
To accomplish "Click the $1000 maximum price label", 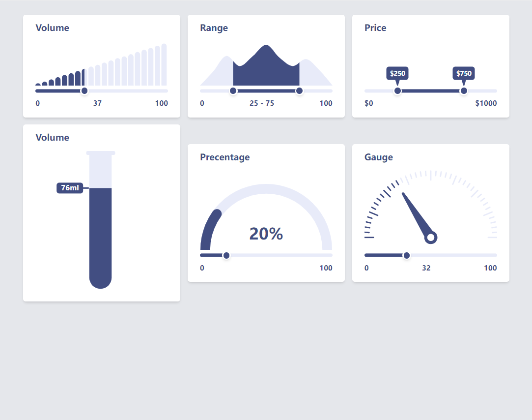I will pos(486,103).
